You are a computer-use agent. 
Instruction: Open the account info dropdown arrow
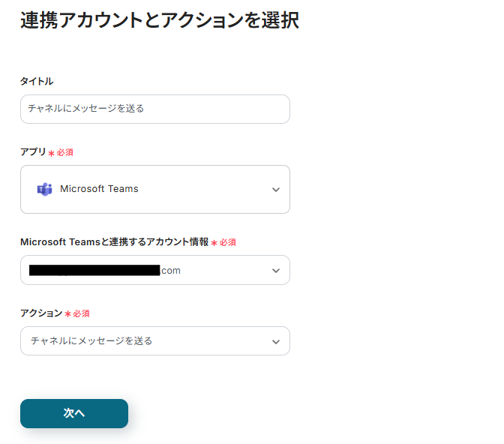point(276,270)
